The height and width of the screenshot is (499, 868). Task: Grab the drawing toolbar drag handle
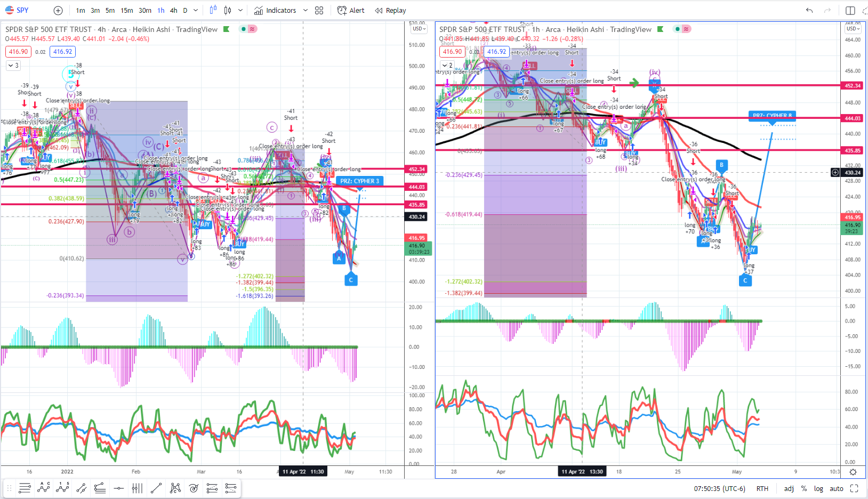[9, 488]
